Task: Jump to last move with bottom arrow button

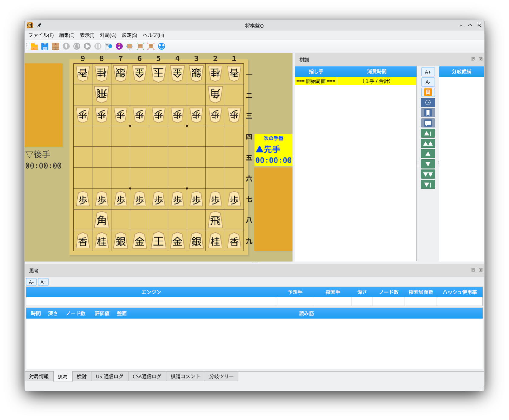Action: 428,185
